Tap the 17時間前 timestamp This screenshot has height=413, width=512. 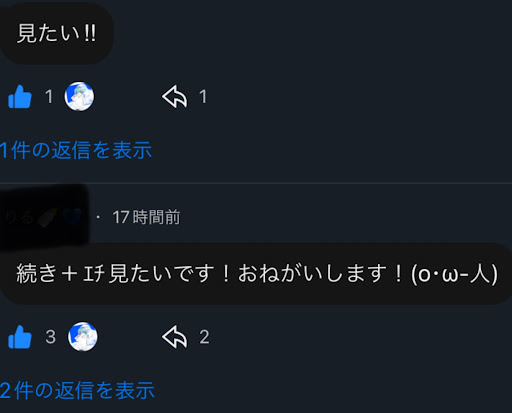(146, 217)
